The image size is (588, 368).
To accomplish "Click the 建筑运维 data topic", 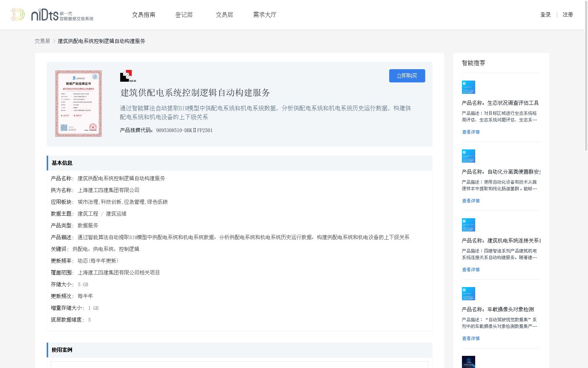I will [116, 214].
